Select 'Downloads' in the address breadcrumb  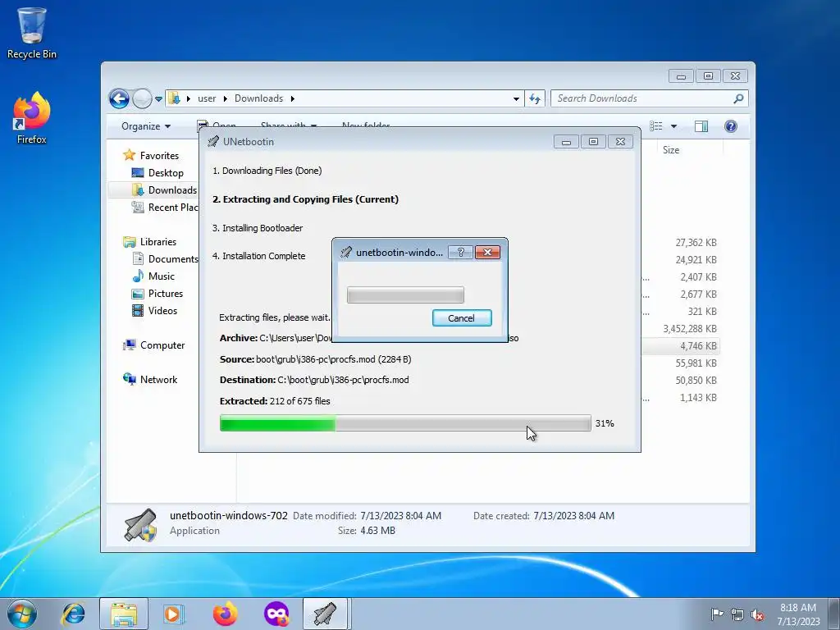point(258,98)
